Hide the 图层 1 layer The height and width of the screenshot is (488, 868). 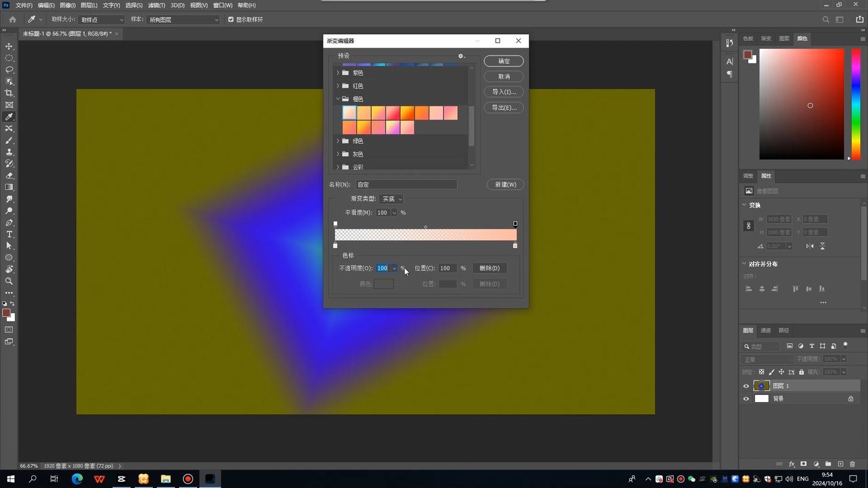click(746, 386)
